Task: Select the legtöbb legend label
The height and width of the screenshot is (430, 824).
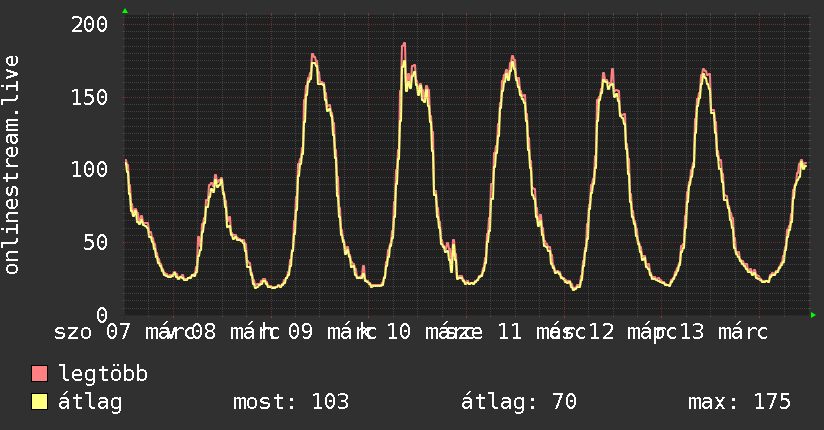Action: click(103, 374)
